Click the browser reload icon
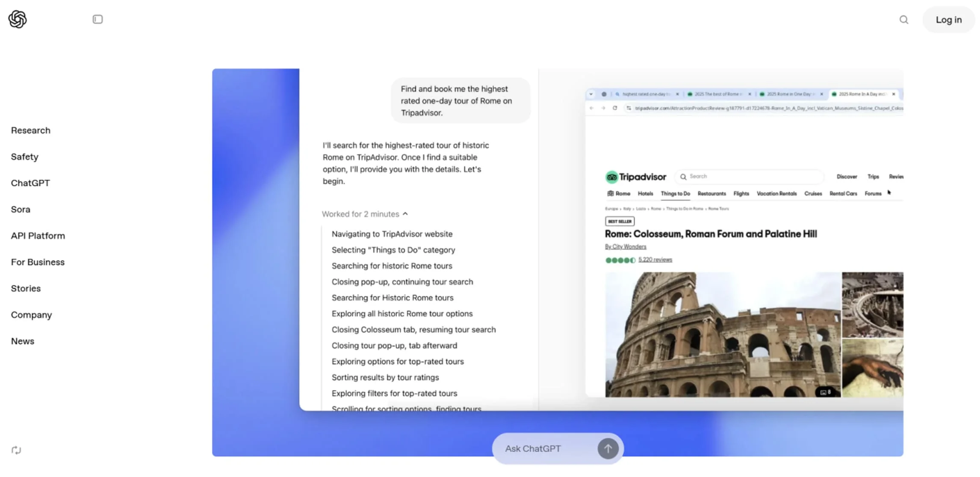Screen dimensions: 980x477 (615, 108)
